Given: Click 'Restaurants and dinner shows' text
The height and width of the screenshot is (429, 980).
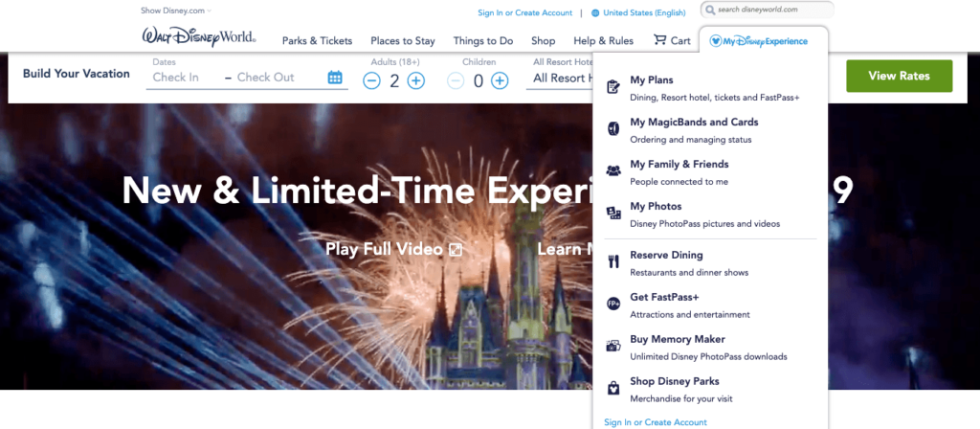Looking at the screenshot, I should pyautogui.click(x=689, y=272).
